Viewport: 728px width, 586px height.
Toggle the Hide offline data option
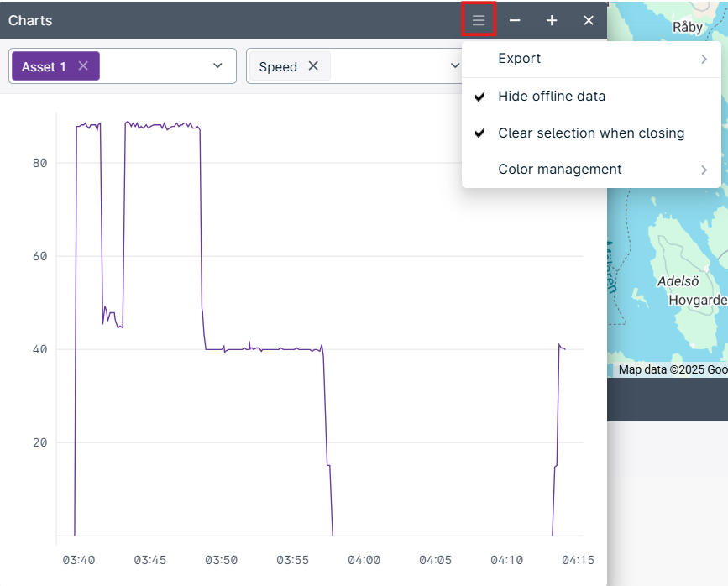551,97
